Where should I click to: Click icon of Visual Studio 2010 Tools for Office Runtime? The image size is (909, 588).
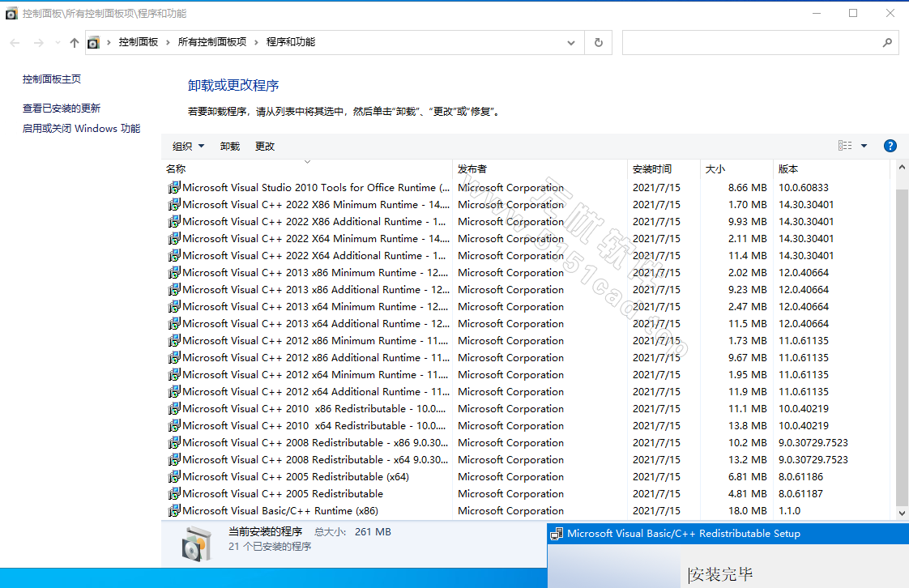click(x=174, y=187)
